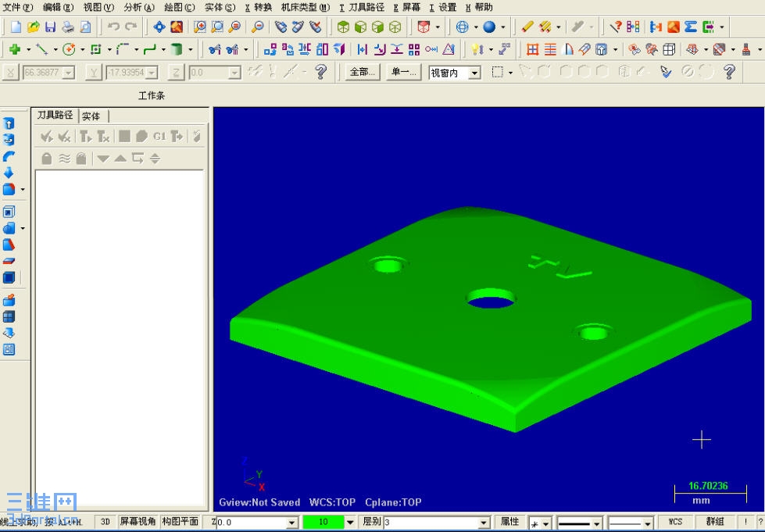Screen dimensions: 765x532
Task: Print using the printer icon
Action: pyautogui.click(x=68, y=27)
